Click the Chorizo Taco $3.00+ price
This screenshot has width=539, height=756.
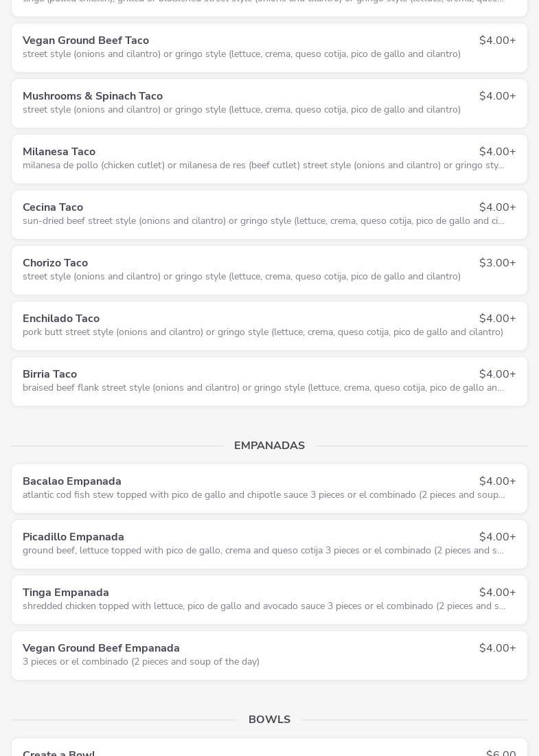[497, 263]
